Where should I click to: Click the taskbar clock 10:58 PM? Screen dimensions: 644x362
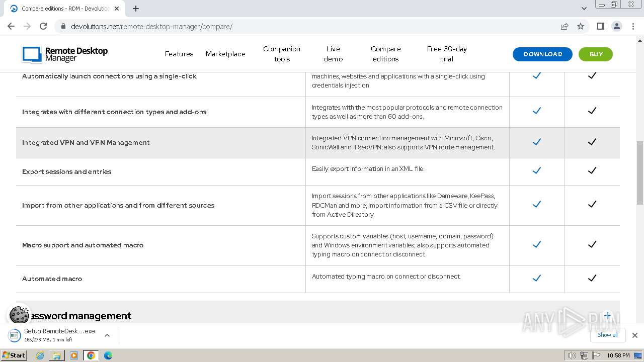618,355
